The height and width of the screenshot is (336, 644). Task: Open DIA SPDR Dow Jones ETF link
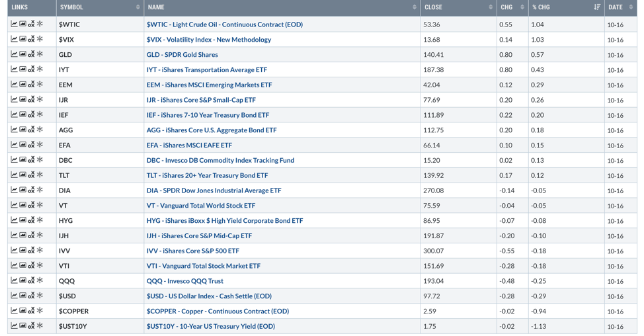[214, 190]
